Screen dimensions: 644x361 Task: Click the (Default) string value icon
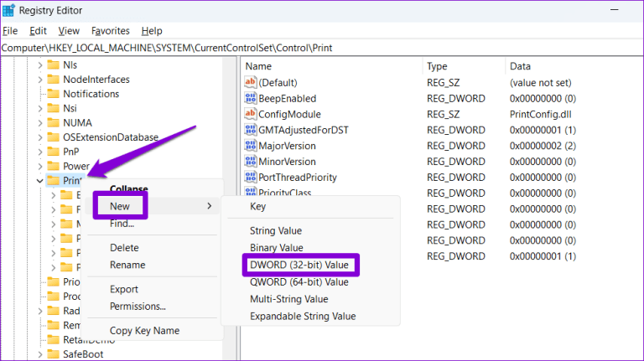click(250, 82)
